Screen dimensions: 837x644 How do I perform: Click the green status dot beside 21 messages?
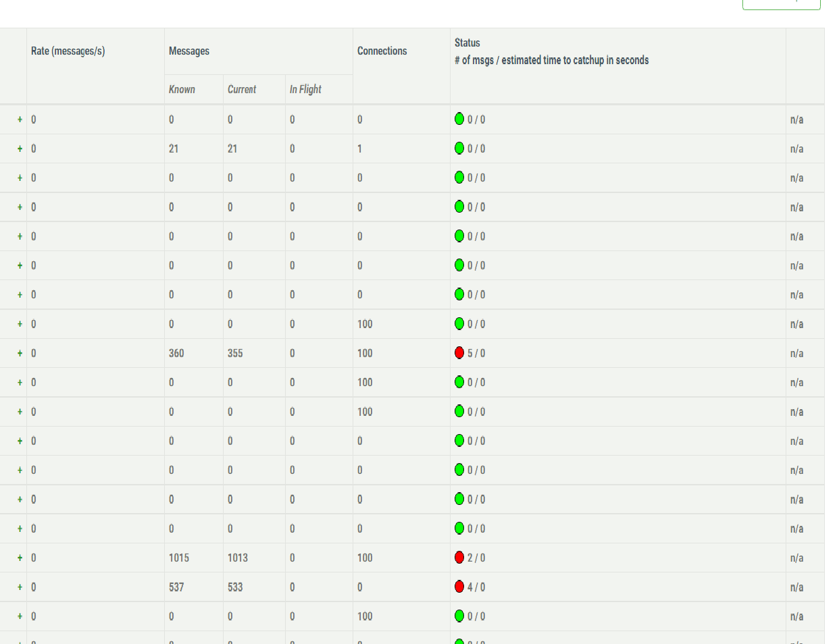tap(460, 148)
